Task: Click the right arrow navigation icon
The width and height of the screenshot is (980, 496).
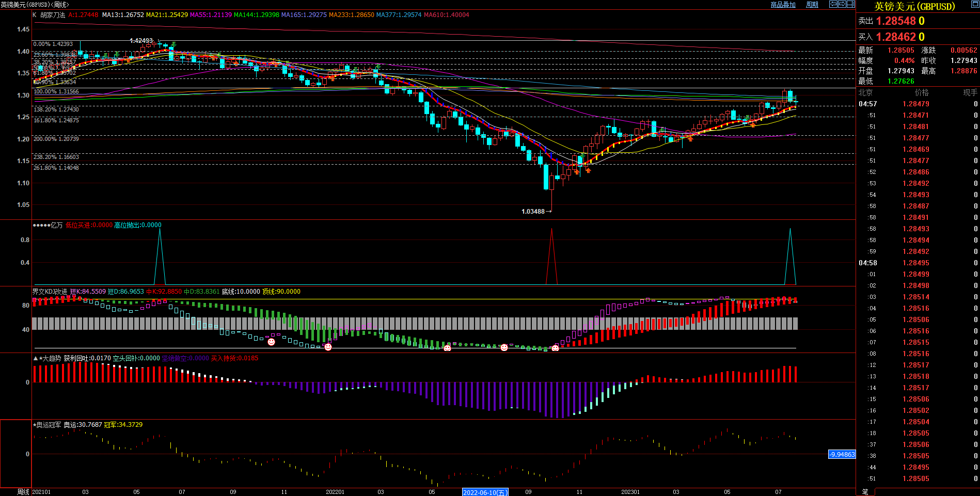Action: tap(842, 4)
